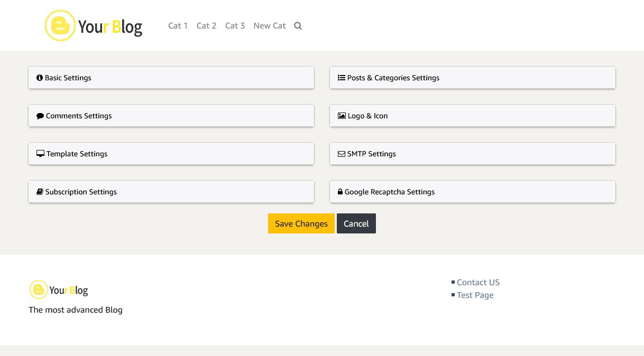
Task: Expand the Comments Settings section
Action: [171, 116]
